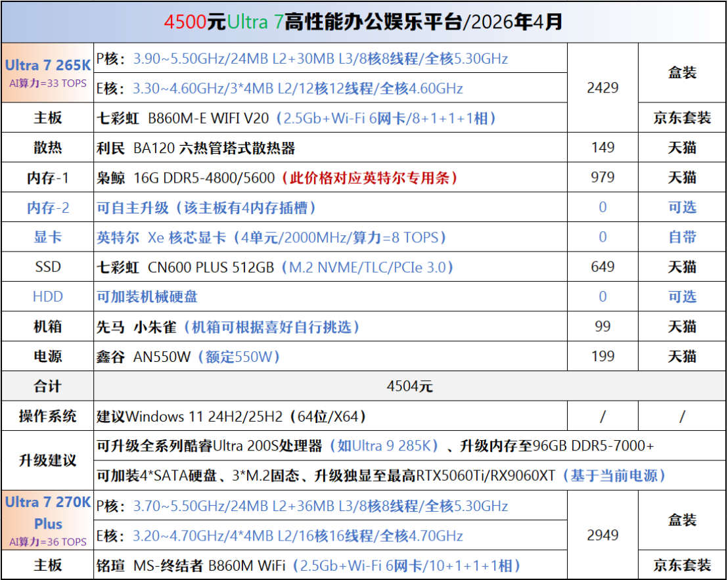Select the total 4504元
This screenshot has height=580, width=728.
(x=410, y=386)
